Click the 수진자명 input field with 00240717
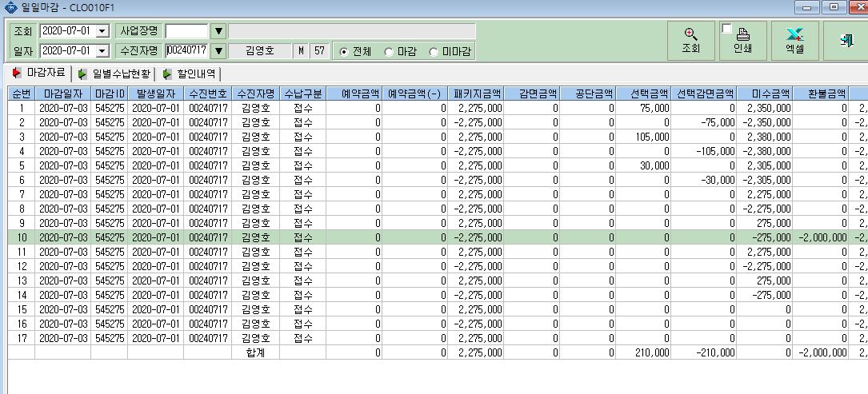The height and width of the screenshot is (394, 868). click(x=186, y=51)
